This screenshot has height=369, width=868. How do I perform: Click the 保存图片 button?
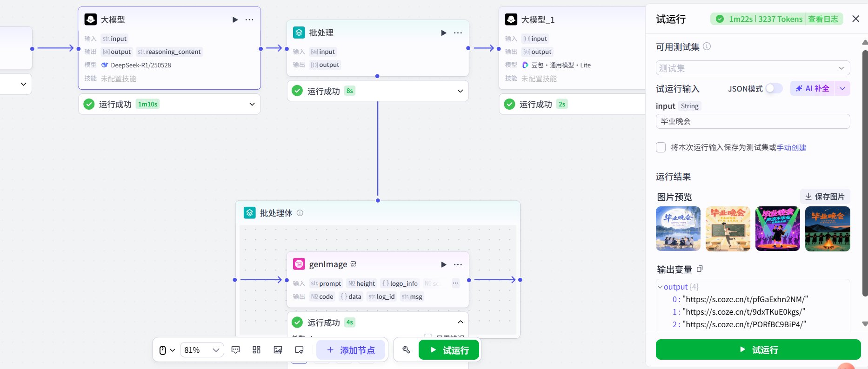pos(825,197)
